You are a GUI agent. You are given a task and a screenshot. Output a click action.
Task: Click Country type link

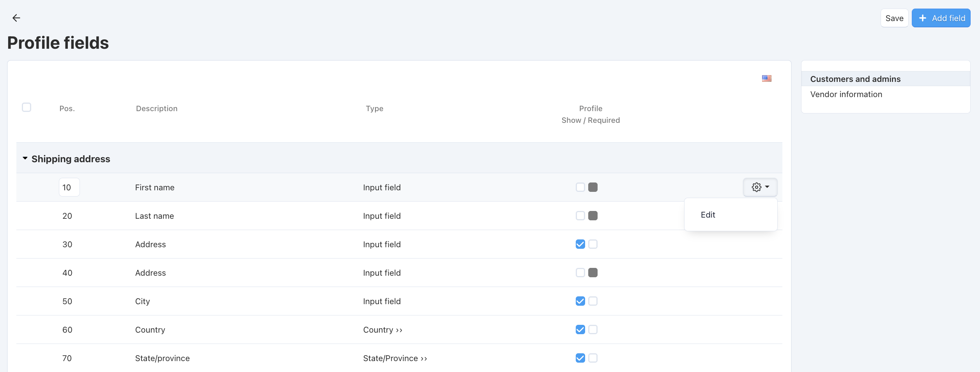tap(382, 330)
